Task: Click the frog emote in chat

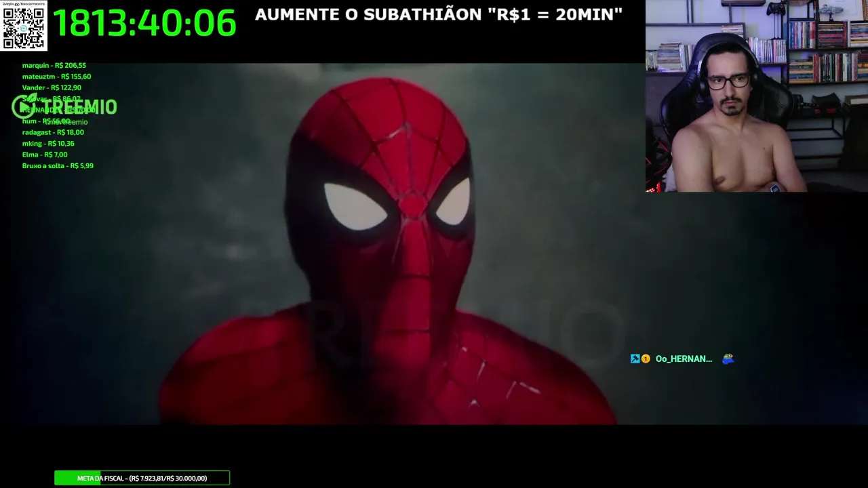Action: 728,359
